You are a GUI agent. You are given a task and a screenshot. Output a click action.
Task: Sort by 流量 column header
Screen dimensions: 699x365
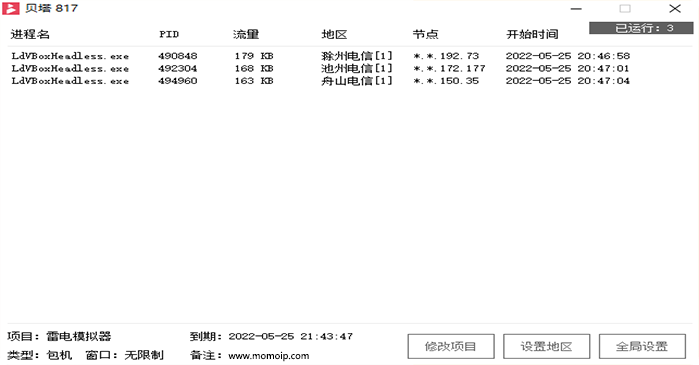point(246,34)
